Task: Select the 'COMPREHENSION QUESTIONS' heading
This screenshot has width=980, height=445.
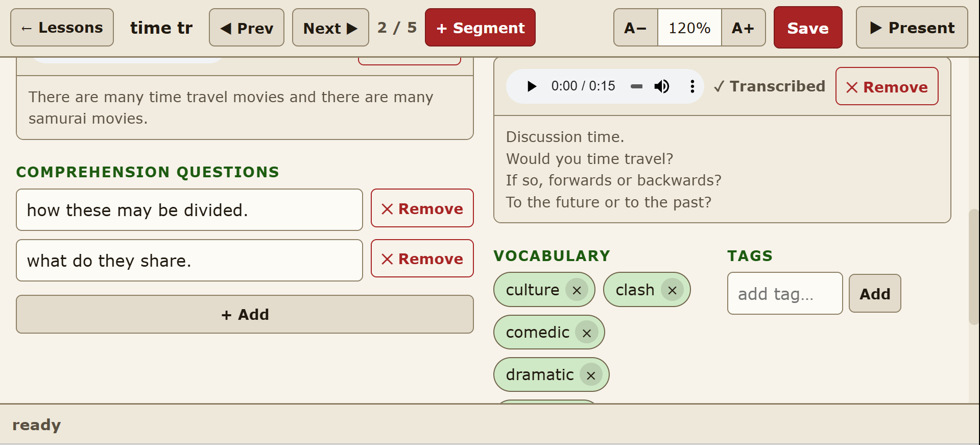Action: pyautogui.click(x=148, y=172)
